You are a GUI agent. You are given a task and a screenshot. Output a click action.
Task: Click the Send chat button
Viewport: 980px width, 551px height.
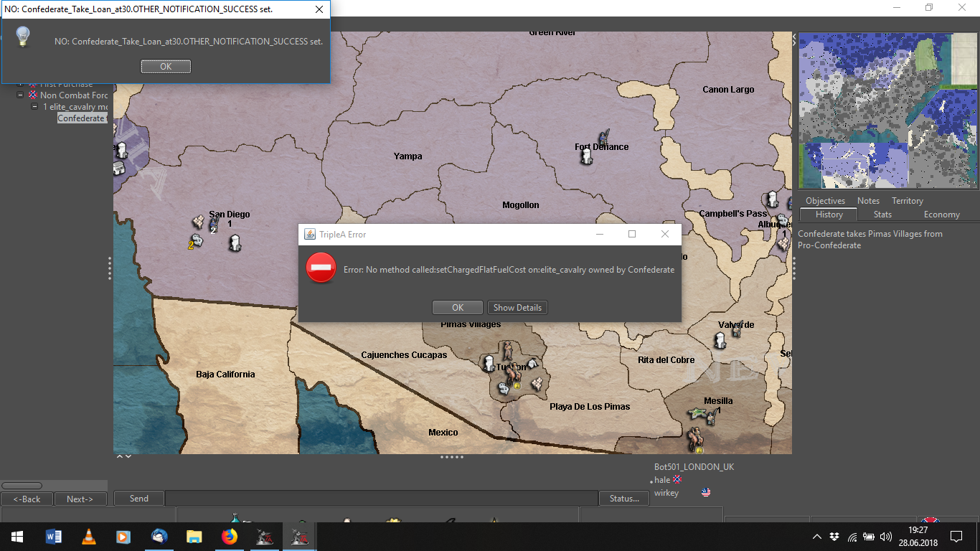[x=139, y=498]
